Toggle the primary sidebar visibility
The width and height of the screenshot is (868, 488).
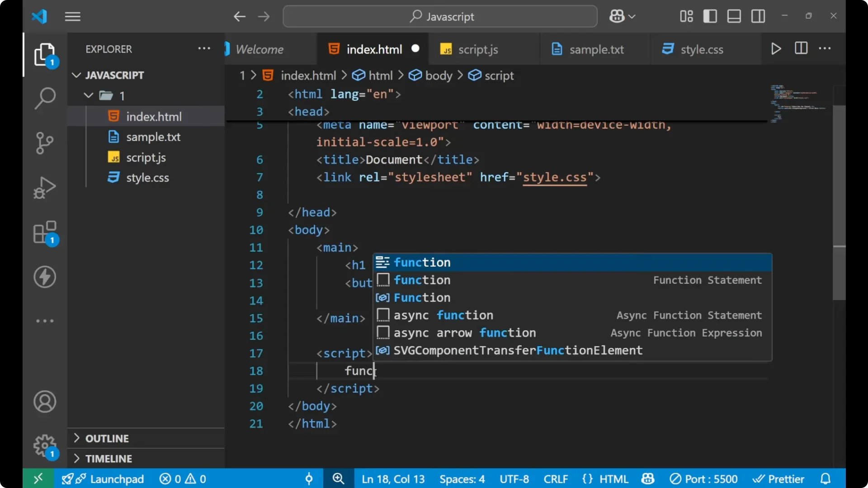(710, 16)
